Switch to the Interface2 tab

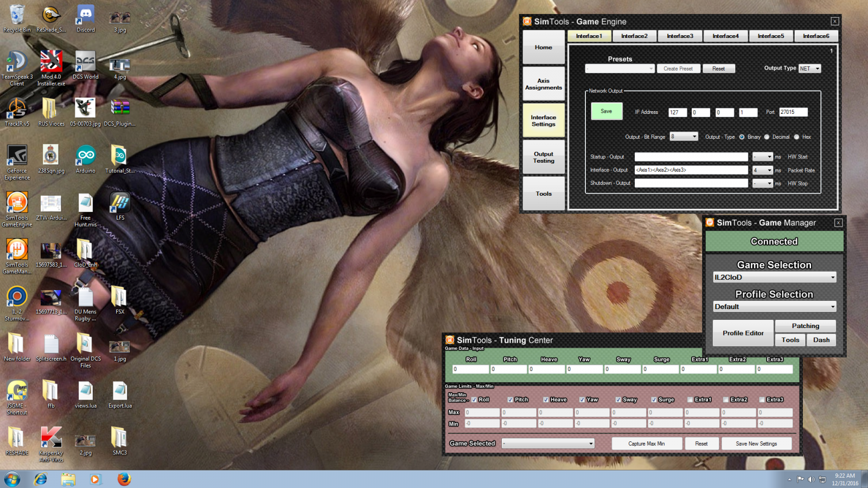[634, 36]
